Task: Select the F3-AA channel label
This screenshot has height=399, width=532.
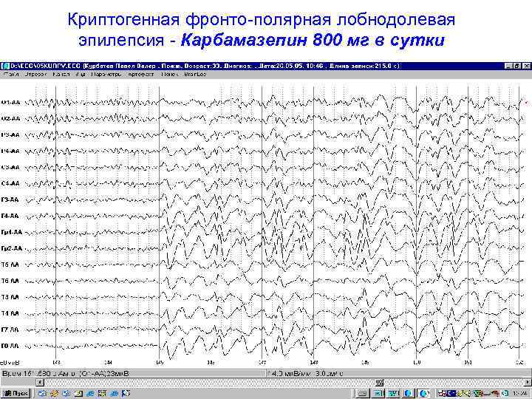Action: coord(10,199)
